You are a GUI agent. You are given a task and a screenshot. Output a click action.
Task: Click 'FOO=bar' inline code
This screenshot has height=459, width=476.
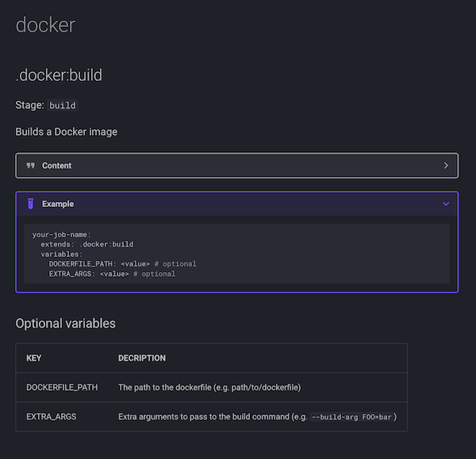[x=377, y=417]
